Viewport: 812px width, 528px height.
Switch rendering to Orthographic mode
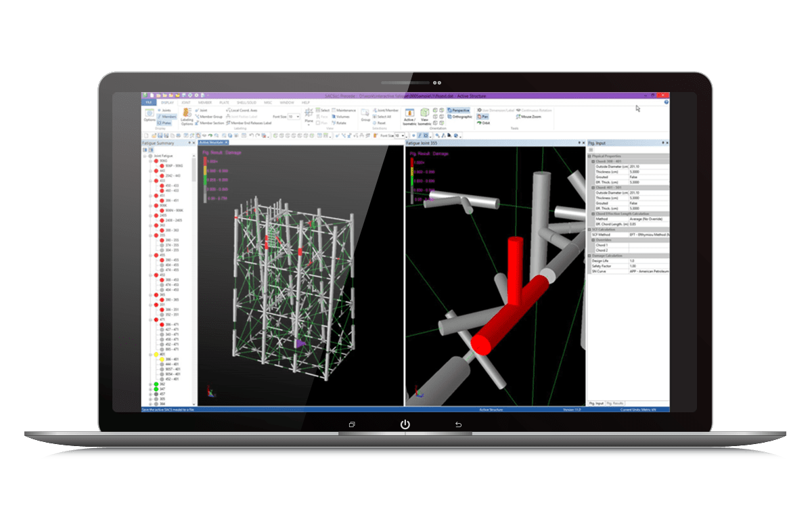tap(461, 116)
